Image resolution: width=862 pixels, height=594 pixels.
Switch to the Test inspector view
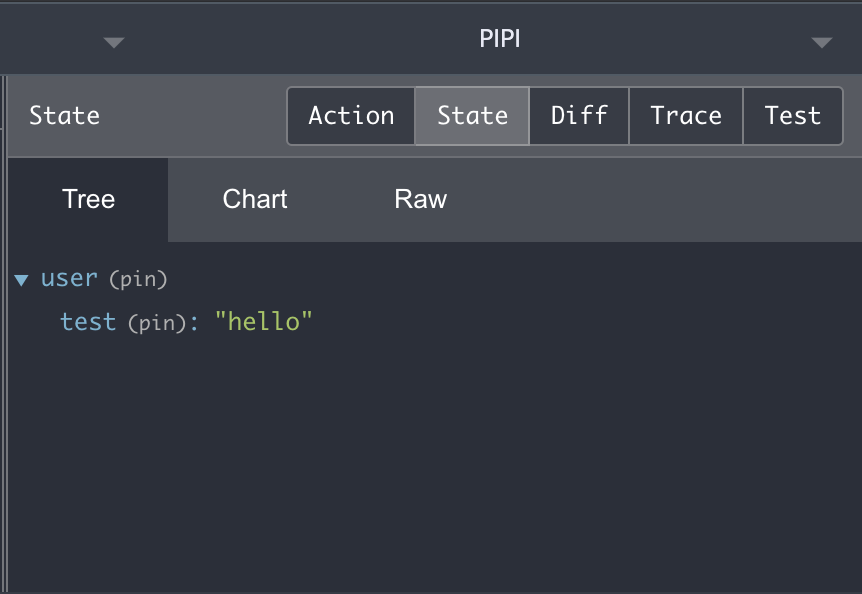(793, 116)
